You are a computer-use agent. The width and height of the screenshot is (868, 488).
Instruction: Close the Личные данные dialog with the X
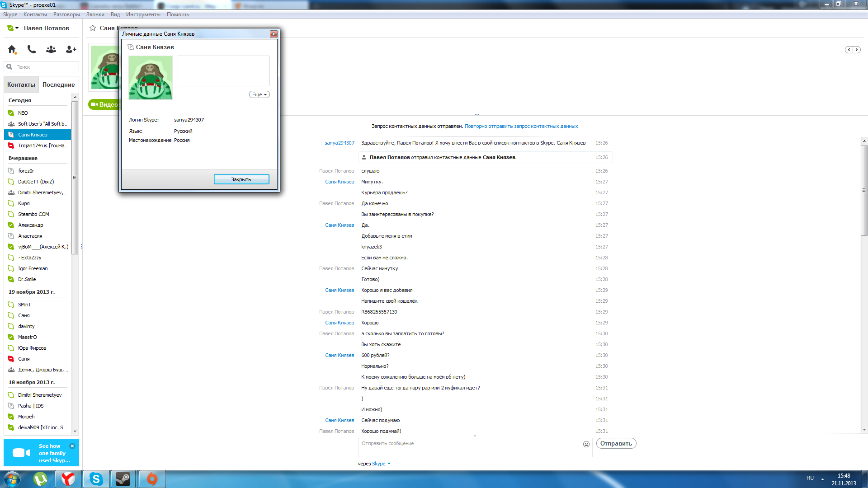coord(274,34)
